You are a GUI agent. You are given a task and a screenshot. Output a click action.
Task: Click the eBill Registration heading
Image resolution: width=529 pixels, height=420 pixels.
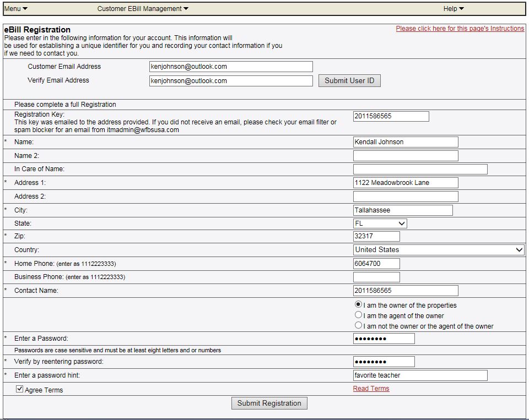[x=37, y=30]
